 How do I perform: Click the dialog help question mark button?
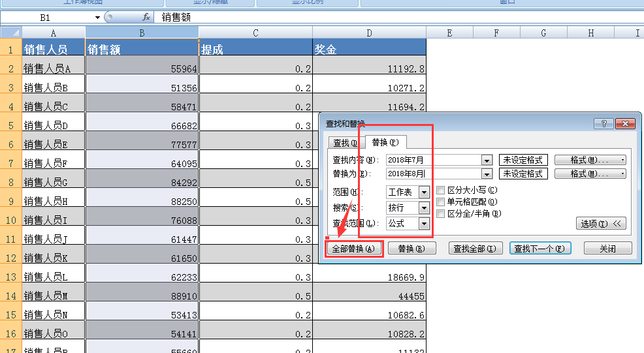coord(603,124)
